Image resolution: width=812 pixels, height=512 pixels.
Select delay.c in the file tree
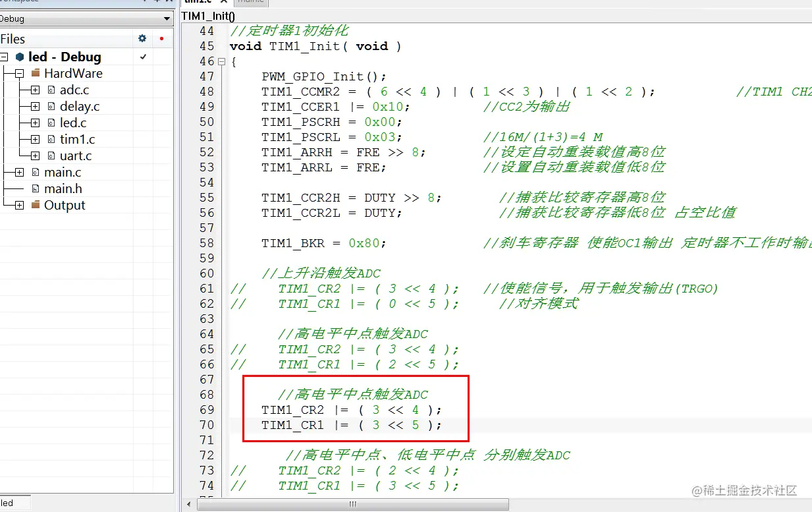tap(80, 107)
